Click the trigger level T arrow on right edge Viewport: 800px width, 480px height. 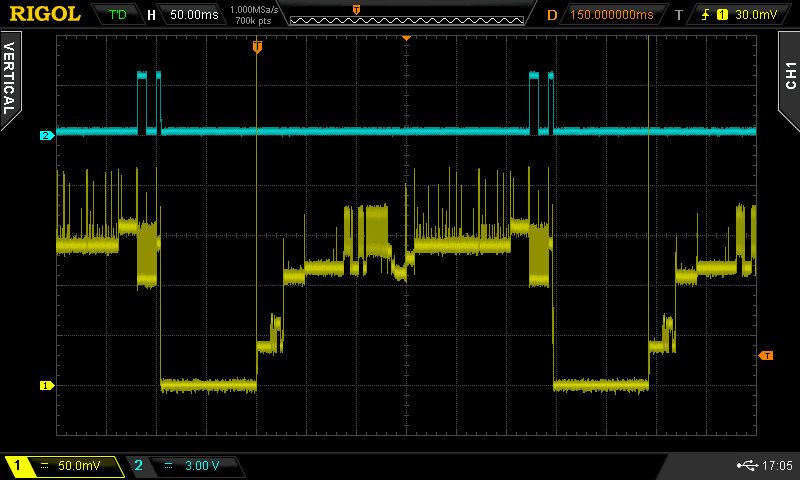(x=766, y=356)
